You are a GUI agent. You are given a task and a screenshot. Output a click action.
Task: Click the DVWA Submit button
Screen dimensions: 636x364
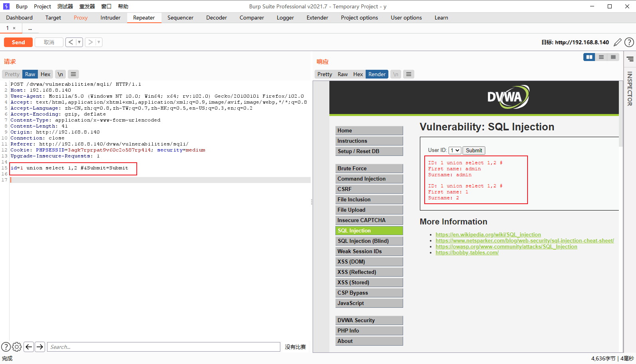[x=474, y=150]
